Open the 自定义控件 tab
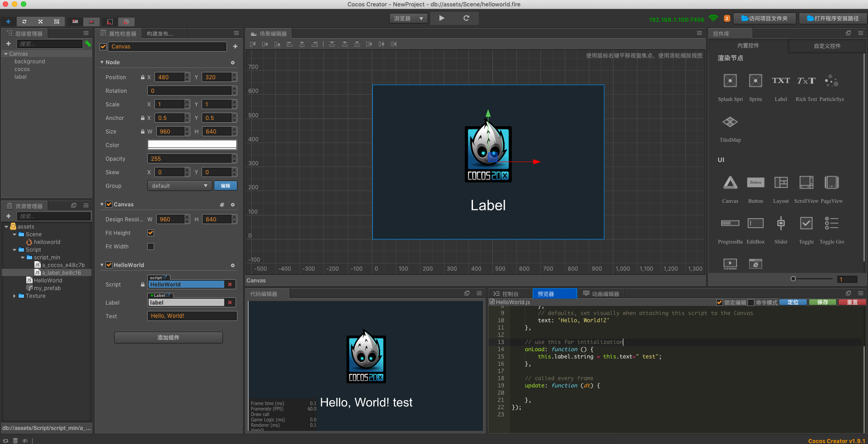Viewport: 868px width, 444px height. 827,46
